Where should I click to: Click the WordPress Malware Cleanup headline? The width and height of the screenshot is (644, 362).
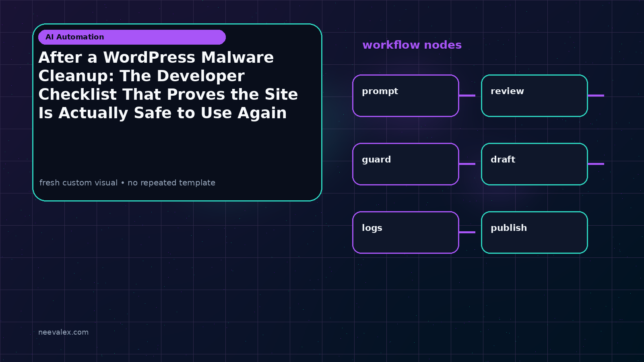[x=168, y=85]
